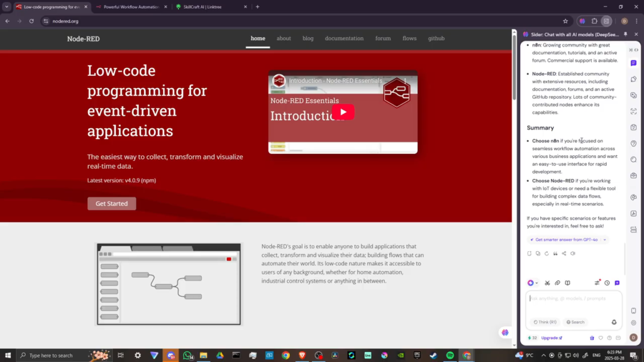Open the Sider OCR scan icon
The height and width of the screenshot is (362, 644).
coord(633,111)
